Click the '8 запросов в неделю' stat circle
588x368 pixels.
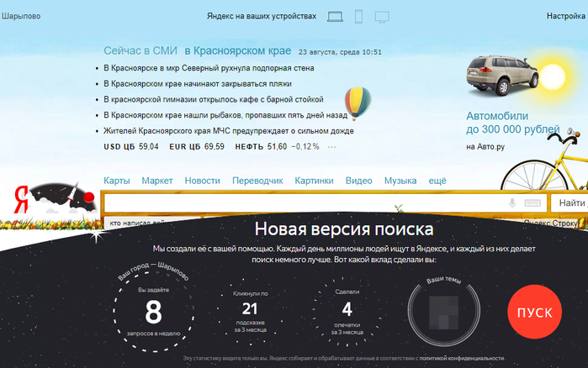(154, 312)
